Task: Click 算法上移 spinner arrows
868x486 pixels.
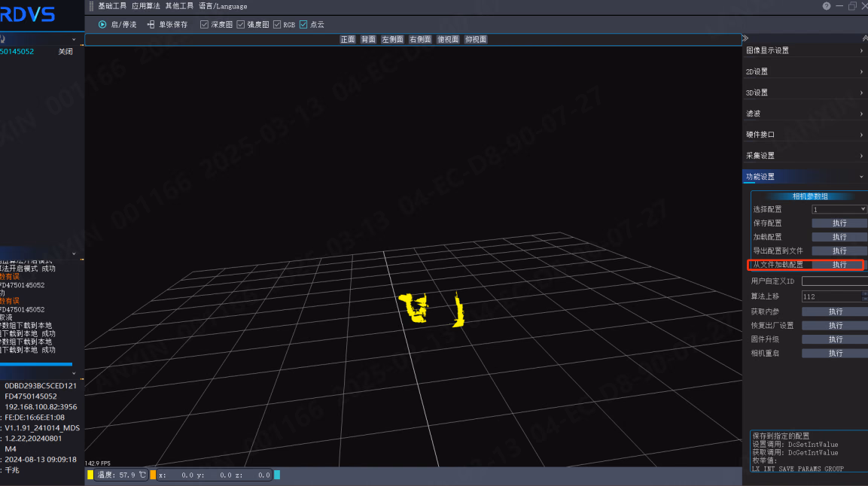Action: pos(865,296)
